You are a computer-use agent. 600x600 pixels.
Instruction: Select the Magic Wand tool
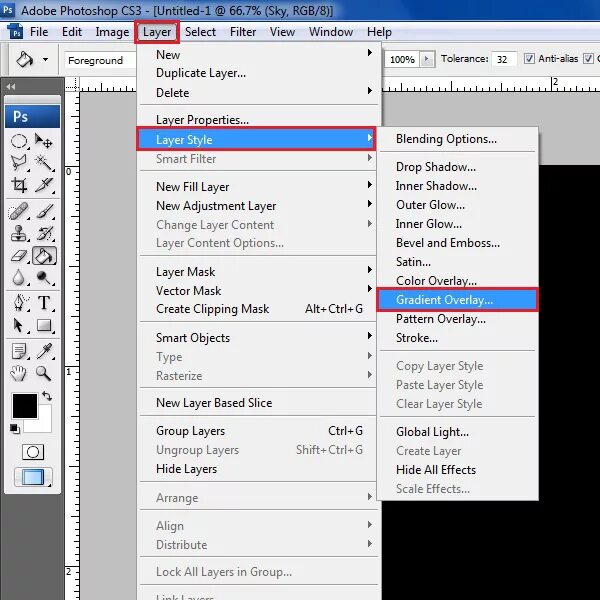tap(44, 163)
